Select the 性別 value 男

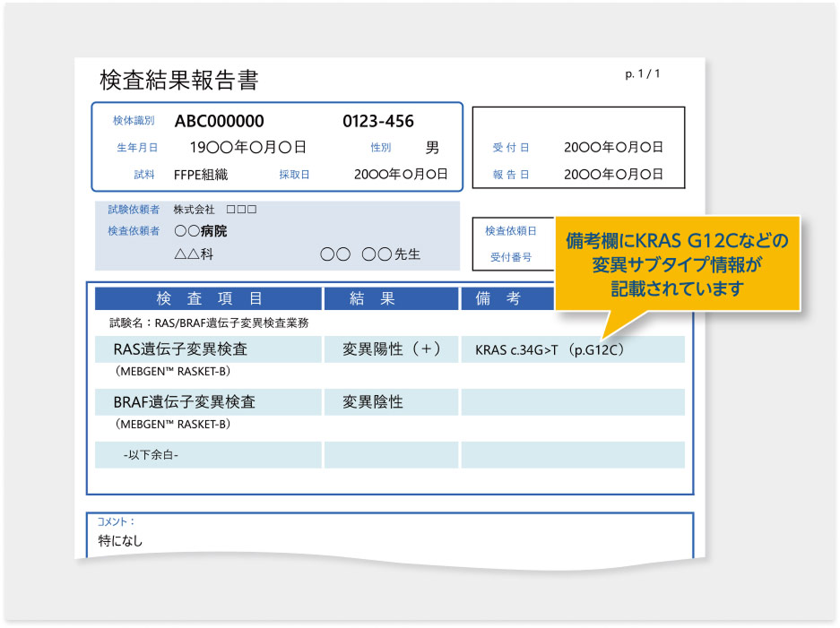[432, 148]
